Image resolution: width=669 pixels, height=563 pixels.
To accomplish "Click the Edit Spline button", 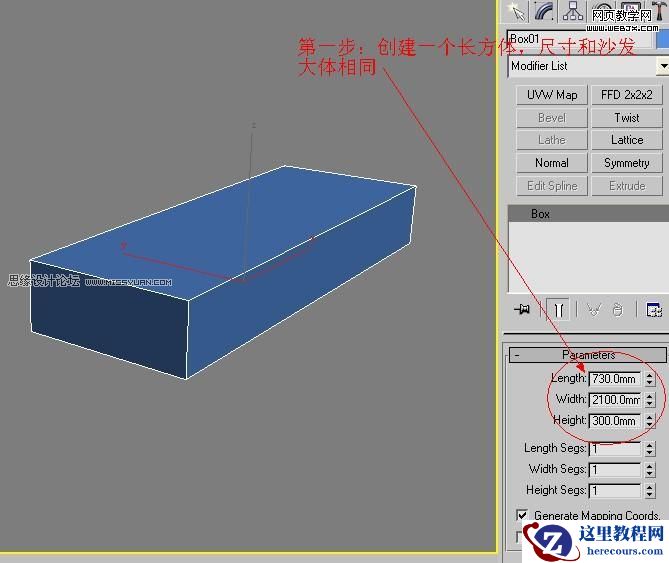I will click(552, 186).
